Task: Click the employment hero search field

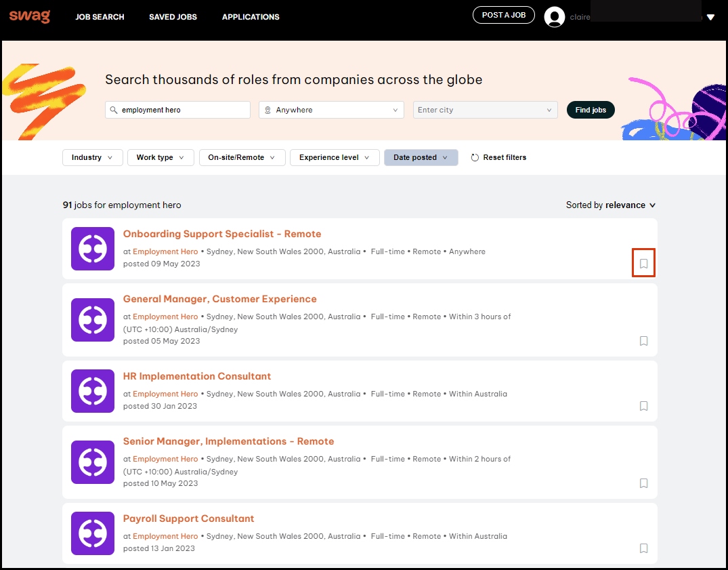Action: [183, 110]
